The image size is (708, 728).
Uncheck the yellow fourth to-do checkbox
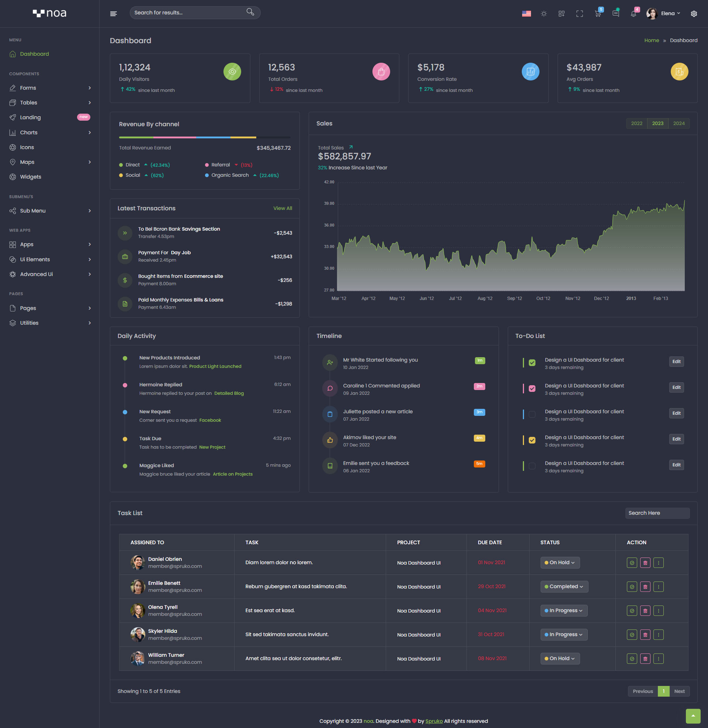click(532, 440)
